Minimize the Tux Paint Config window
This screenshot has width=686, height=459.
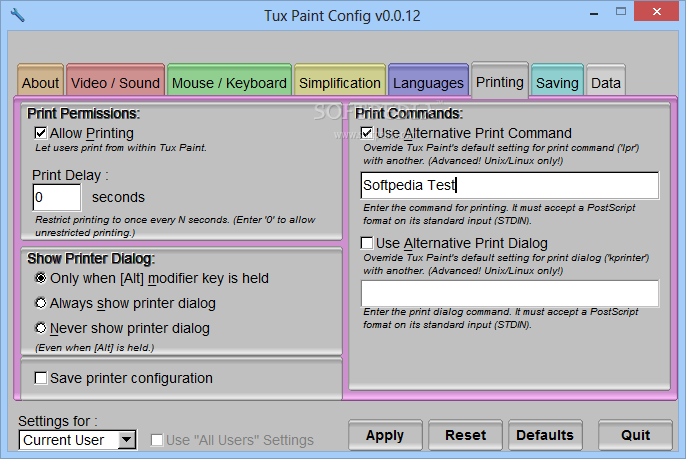594,12
